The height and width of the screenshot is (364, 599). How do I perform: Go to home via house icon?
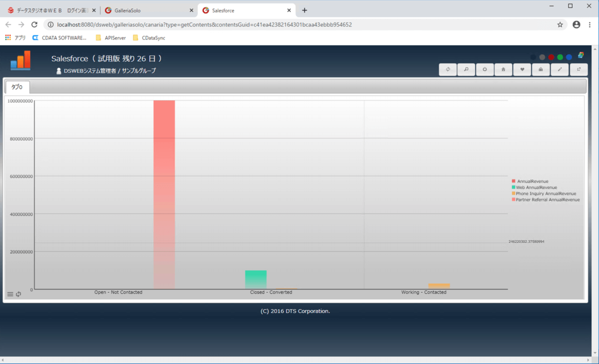pos(503,70)
